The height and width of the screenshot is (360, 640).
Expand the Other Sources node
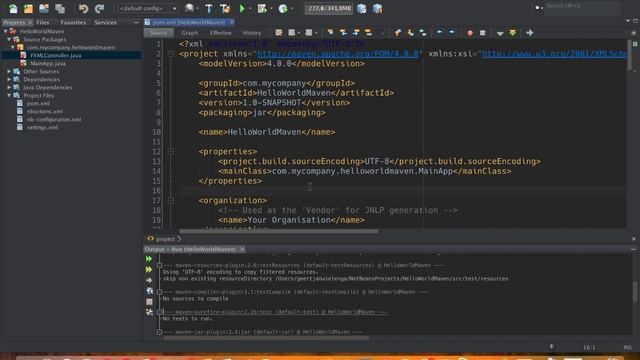click(9, 71)
